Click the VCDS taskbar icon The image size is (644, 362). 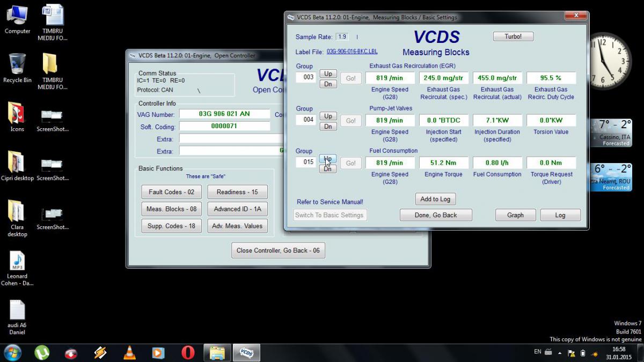pyautogui.click(x=246, y=352)
